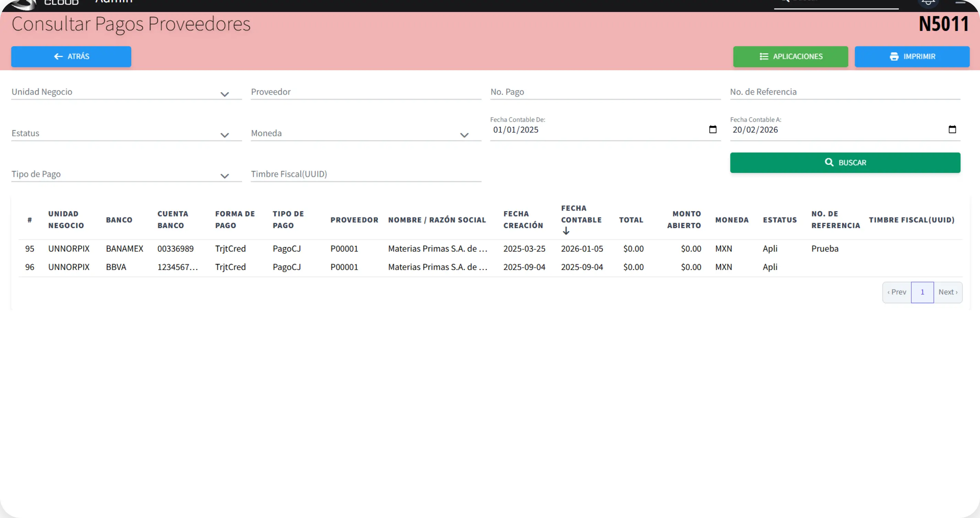The height and width of the screenshot is (518, 980).
Task: Expand the Tipo de Pago dropdown
Action: [225, 176]
